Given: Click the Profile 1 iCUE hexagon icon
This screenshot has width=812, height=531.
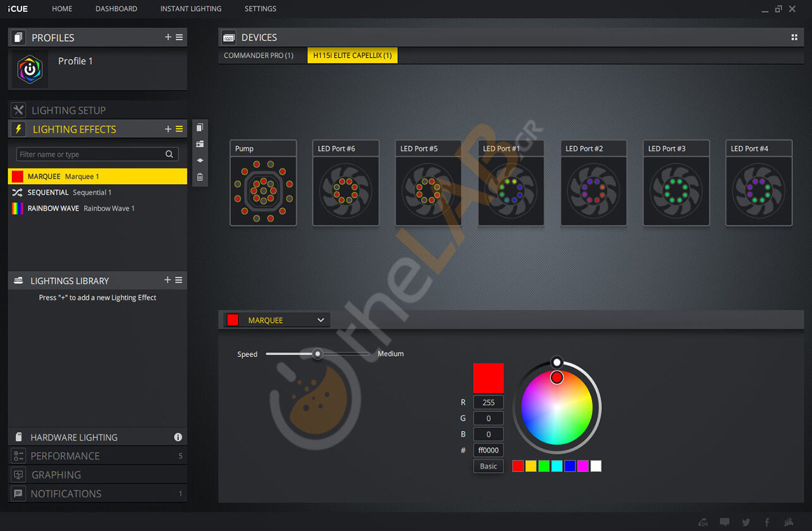Looking at the screenshot, I should (x=30, y=69).
